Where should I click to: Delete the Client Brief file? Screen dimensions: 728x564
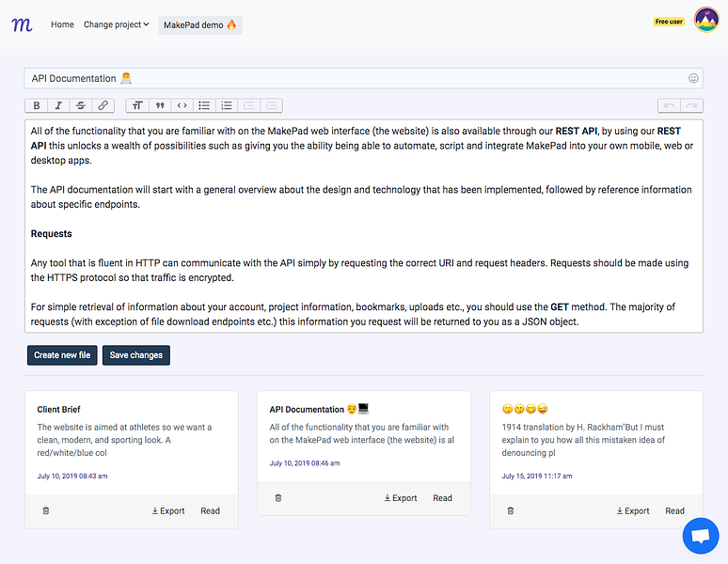pos(46,510)
